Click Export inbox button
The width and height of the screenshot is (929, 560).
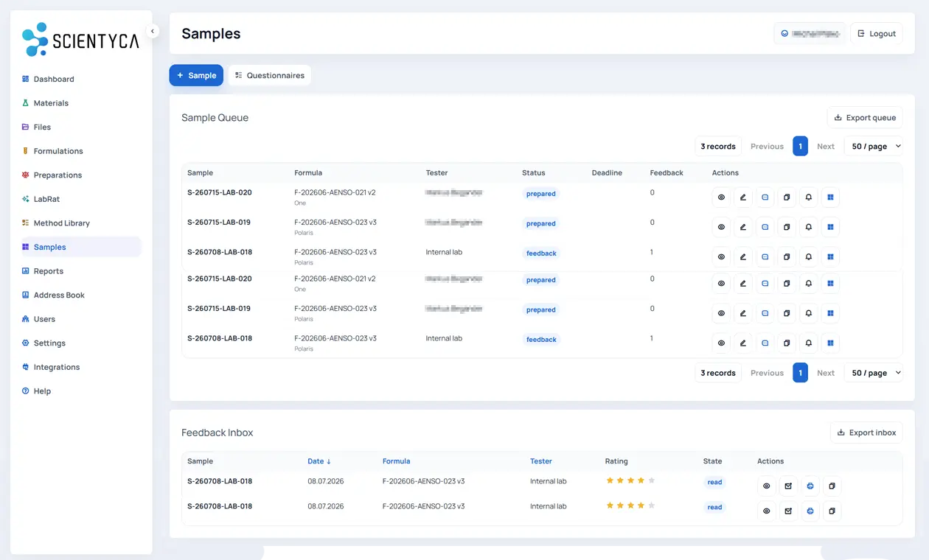[x=866, y=433]
